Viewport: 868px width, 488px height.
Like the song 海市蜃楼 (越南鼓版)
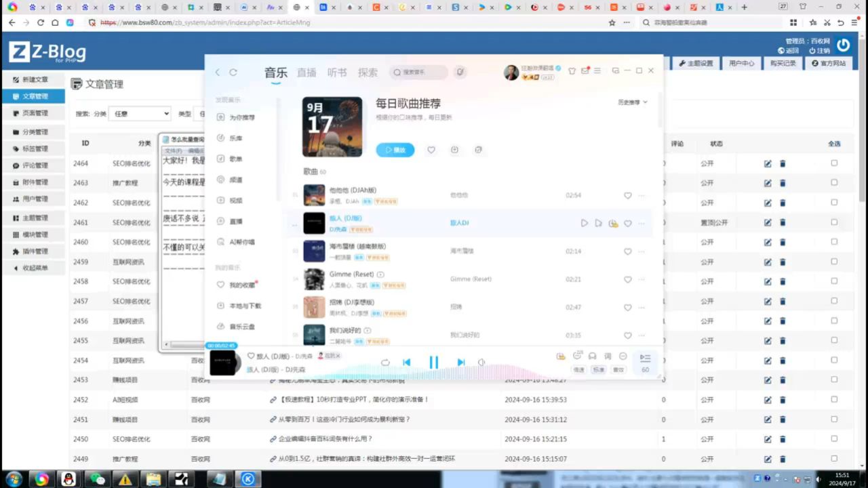pos(628,251)
